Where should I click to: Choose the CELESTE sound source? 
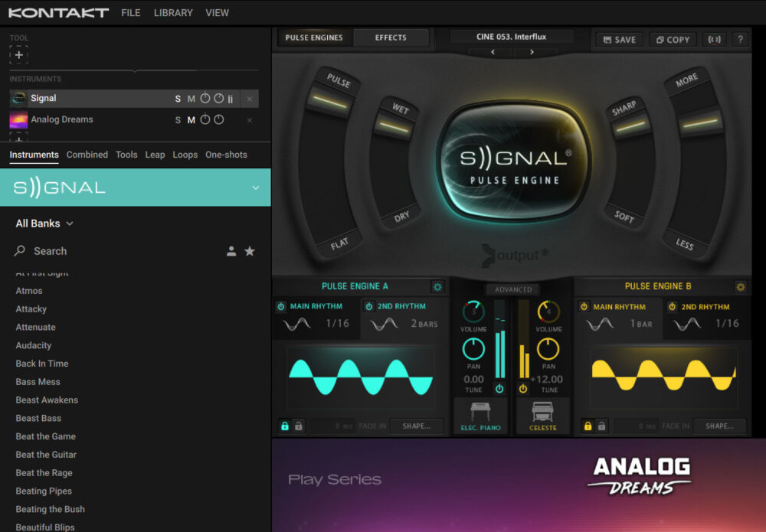(x=543, y=416)
